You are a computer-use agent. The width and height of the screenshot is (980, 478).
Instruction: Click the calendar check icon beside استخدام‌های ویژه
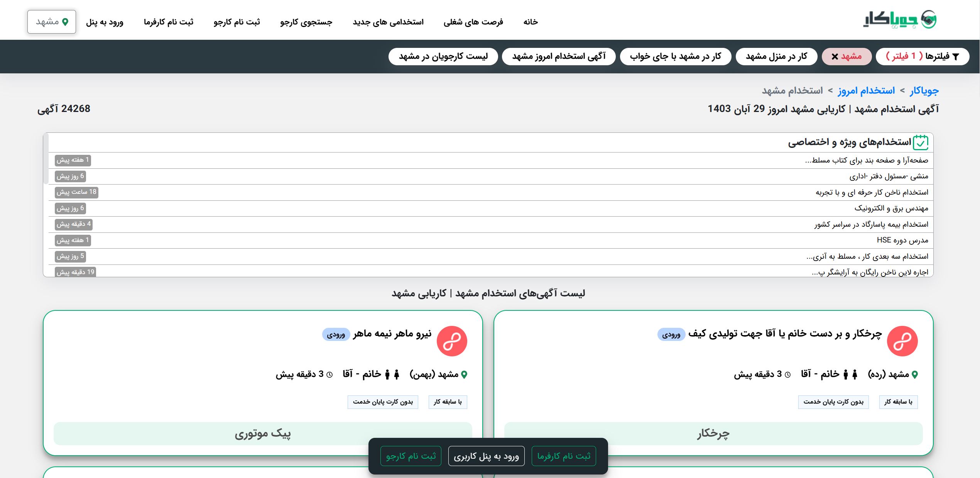point(921,142)
